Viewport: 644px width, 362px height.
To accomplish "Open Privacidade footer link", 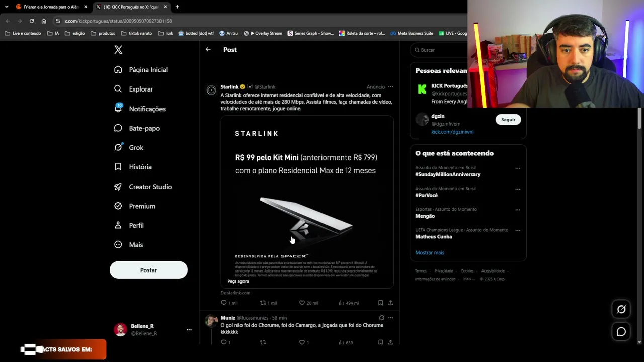I will tap(444, 271).
